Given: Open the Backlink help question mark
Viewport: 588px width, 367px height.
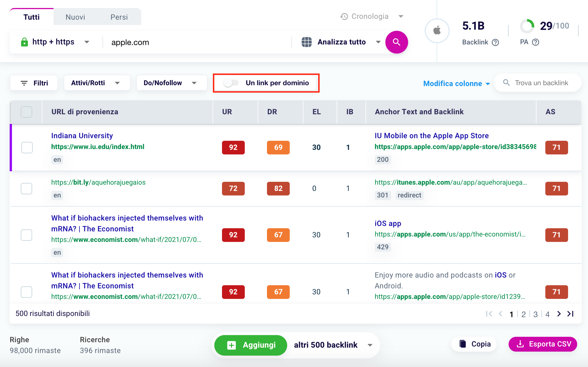Looking at the screenshot, I should point(496,42).
